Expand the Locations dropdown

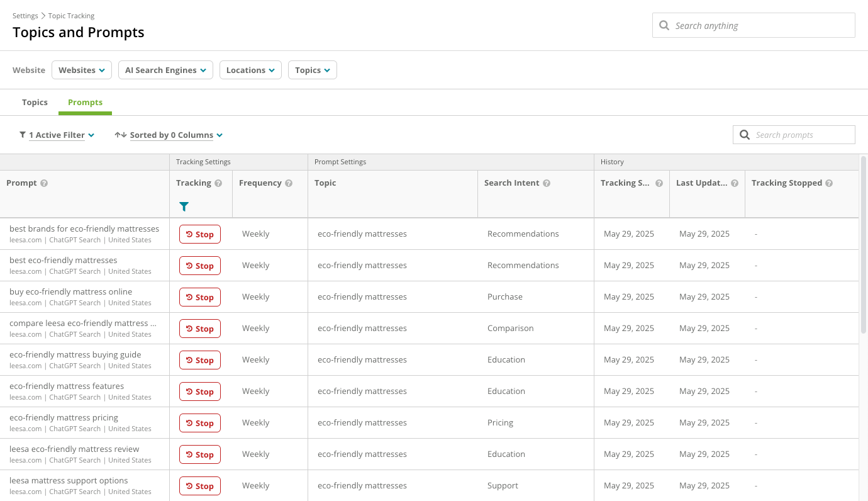click(x=250, y=70)
